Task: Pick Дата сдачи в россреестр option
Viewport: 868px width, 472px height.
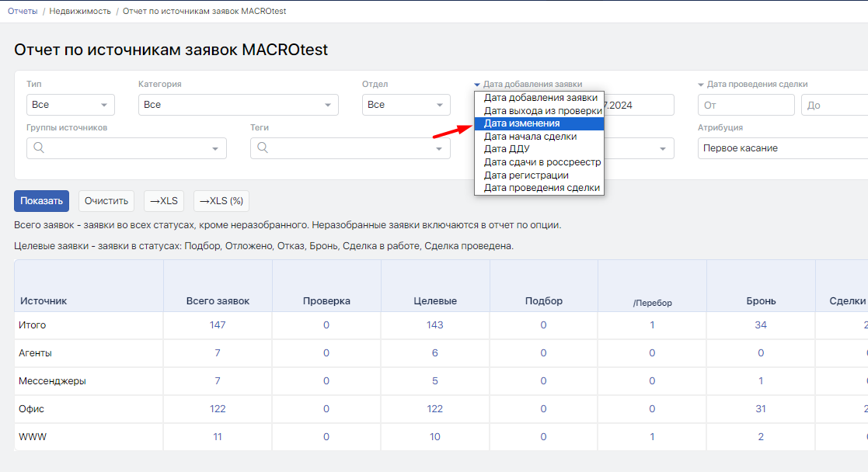Action: (x=542, y=162)
